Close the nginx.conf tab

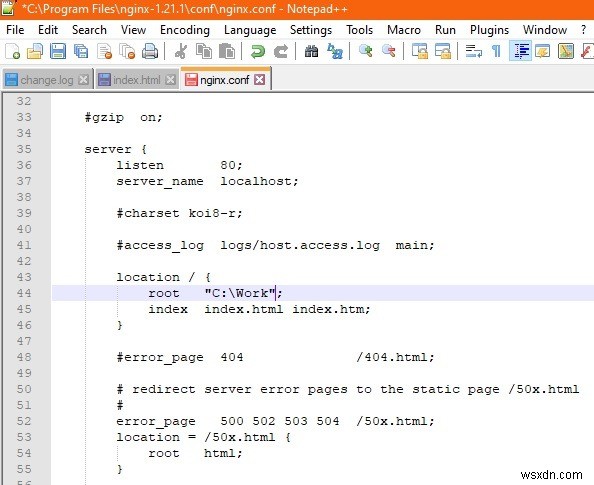click(259, 80)
